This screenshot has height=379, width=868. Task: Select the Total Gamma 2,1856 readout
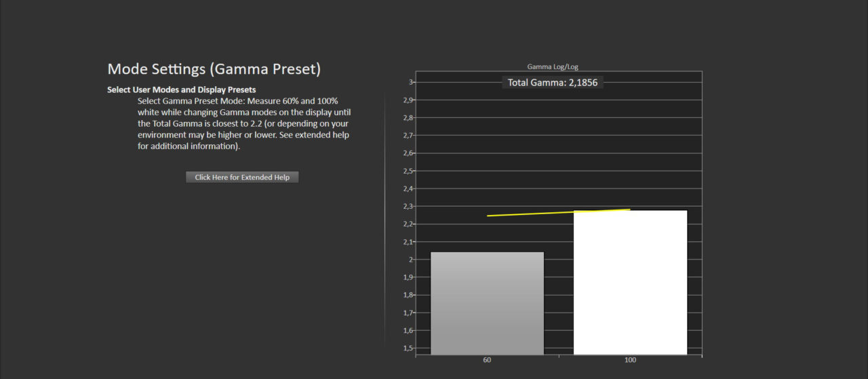click(x=553, y=83)
